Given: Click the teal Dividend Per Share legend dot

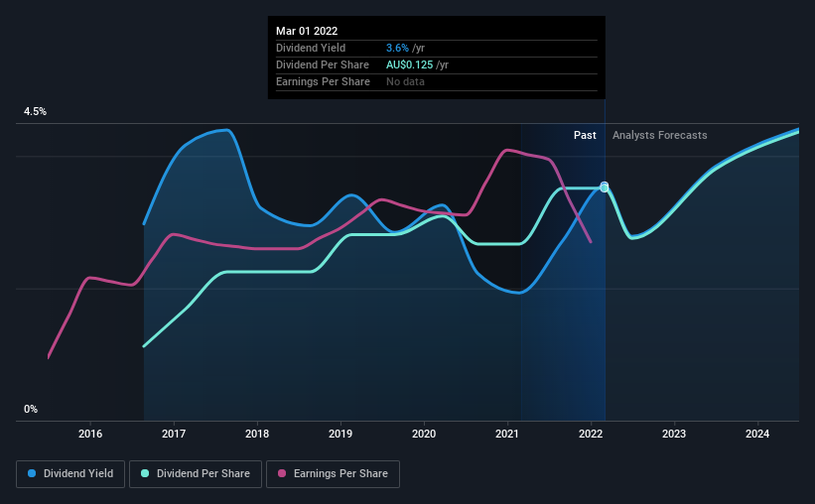Looking at the screenshot, I should pos(145,473).
